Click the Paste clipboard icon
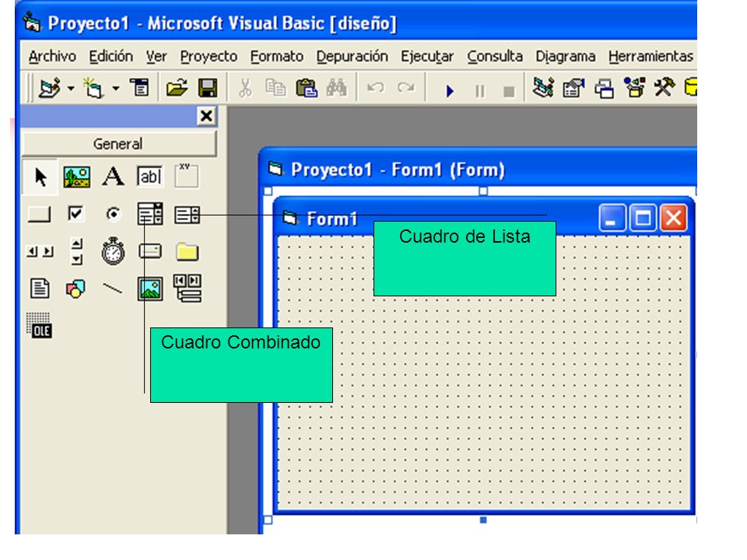747x560 pixels. [x=307, y=88]
